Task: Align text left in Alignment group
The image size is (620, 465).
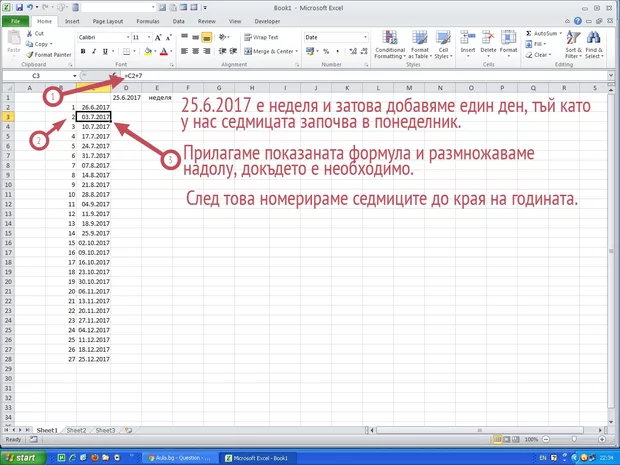Action: click(x=184, y=51)
